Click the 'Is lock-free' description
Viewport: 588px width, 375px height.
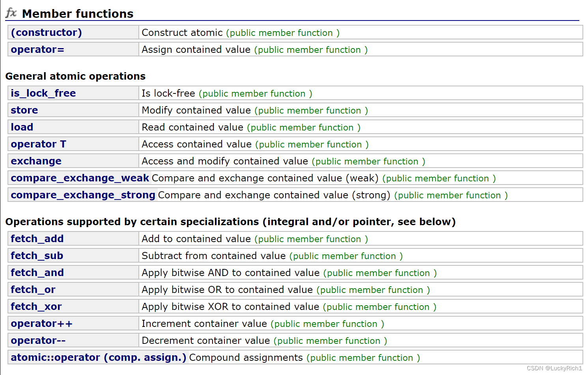168,93
